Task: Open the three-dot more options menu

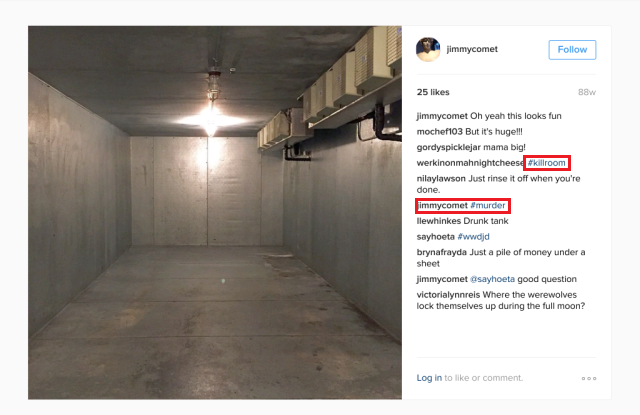Action: (x=589, y=378)
